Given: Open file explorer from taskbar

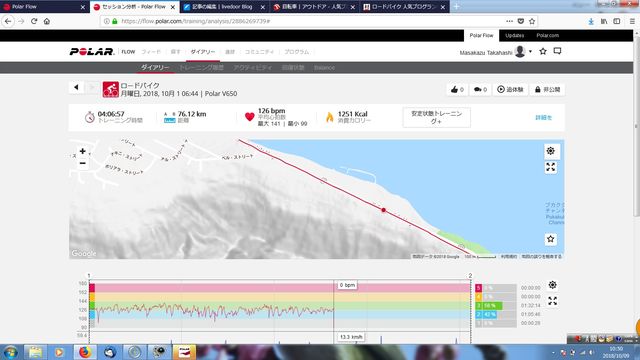Looking at the screenshot, I should [x=36, y=352].
